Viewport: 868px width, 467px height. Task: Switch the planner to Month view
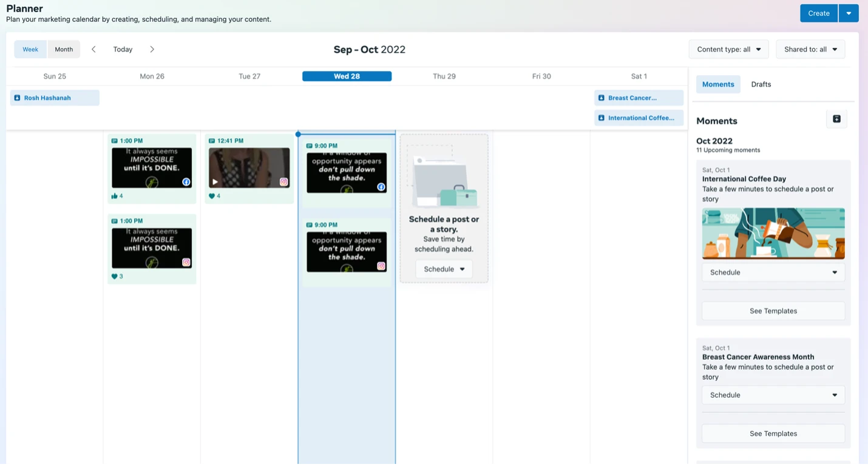[x=64, y=49]
